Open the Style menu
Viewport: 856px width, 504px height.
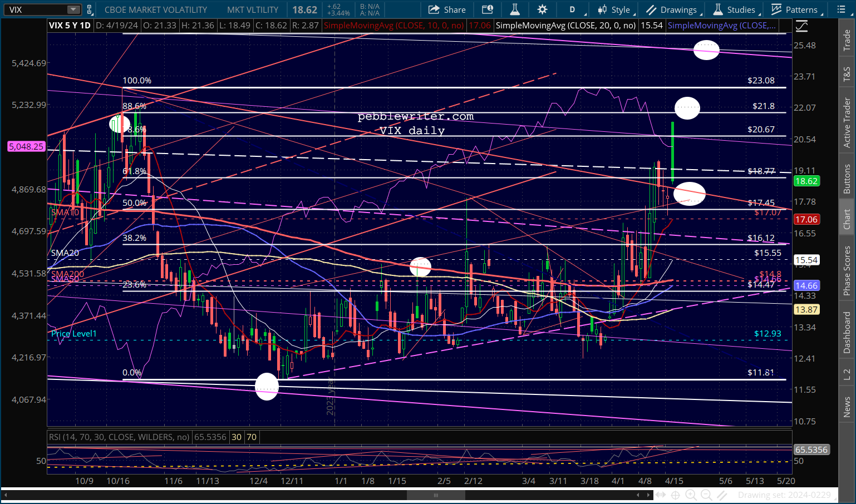pyautogui.click(x=615, y=9)
